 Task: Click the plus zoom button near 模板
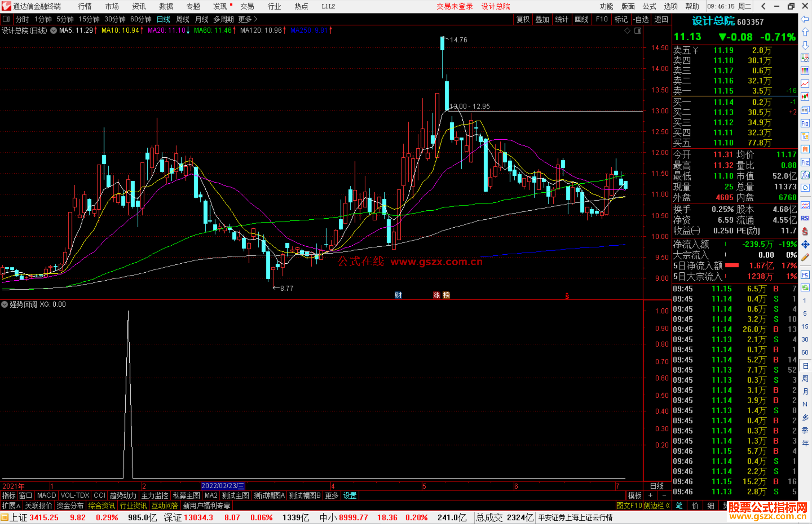pyautogui.click(x=650, y=495)
